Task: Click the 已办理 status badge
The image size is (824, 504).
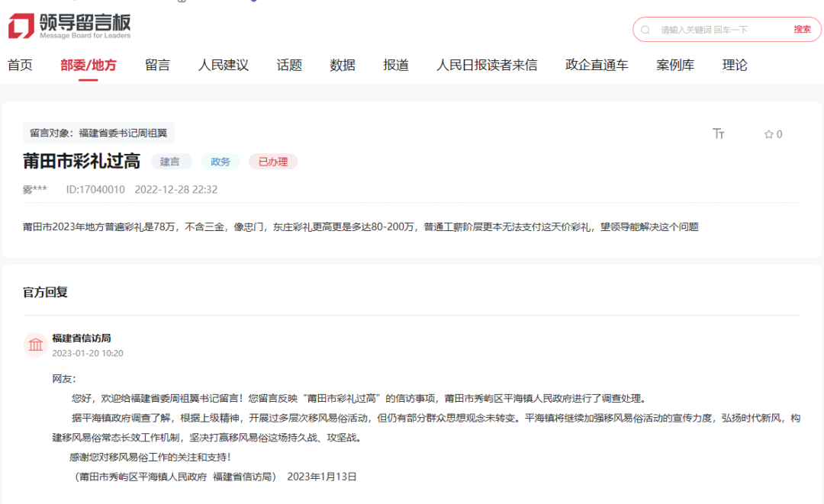Action: pos(272,161)
